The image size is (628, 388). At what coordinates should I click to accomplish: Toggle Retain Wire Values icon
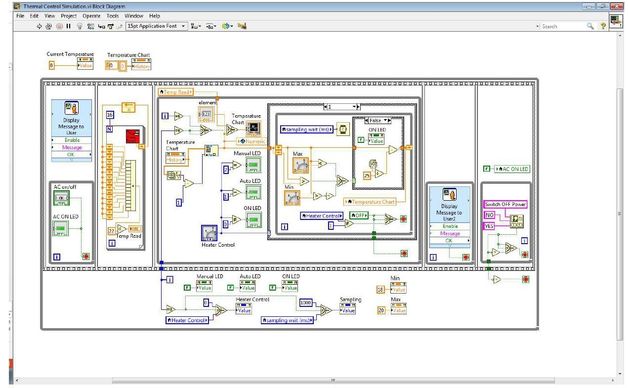(x=91, y=26)
